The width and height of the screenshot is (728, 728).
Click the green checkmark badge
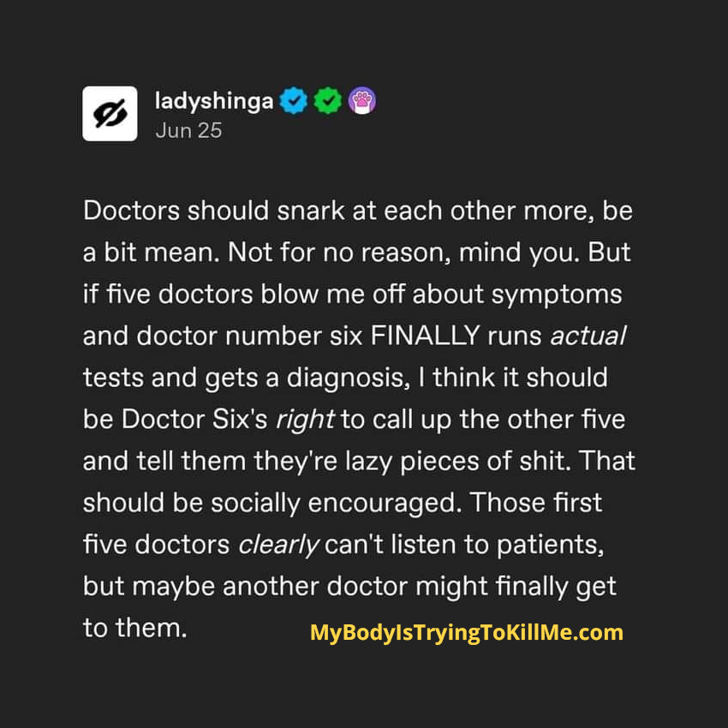328,100
